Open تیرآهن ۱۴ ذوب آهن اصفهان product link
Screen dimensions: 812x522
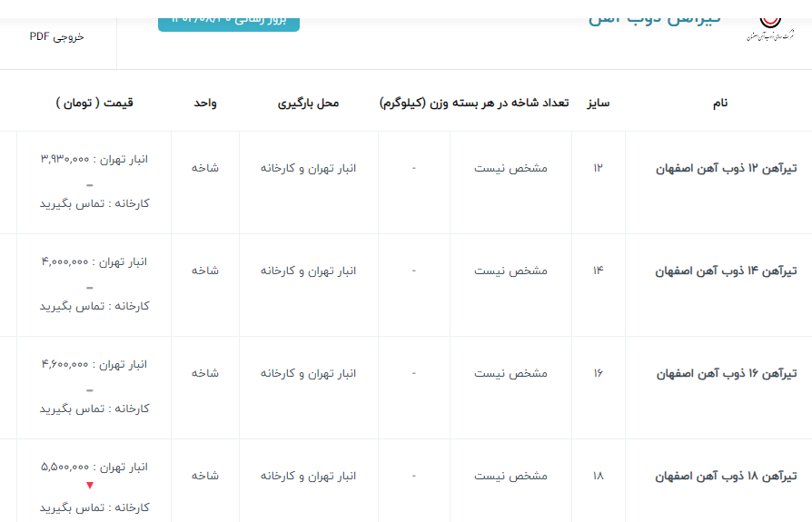click(x=726, y=271)
